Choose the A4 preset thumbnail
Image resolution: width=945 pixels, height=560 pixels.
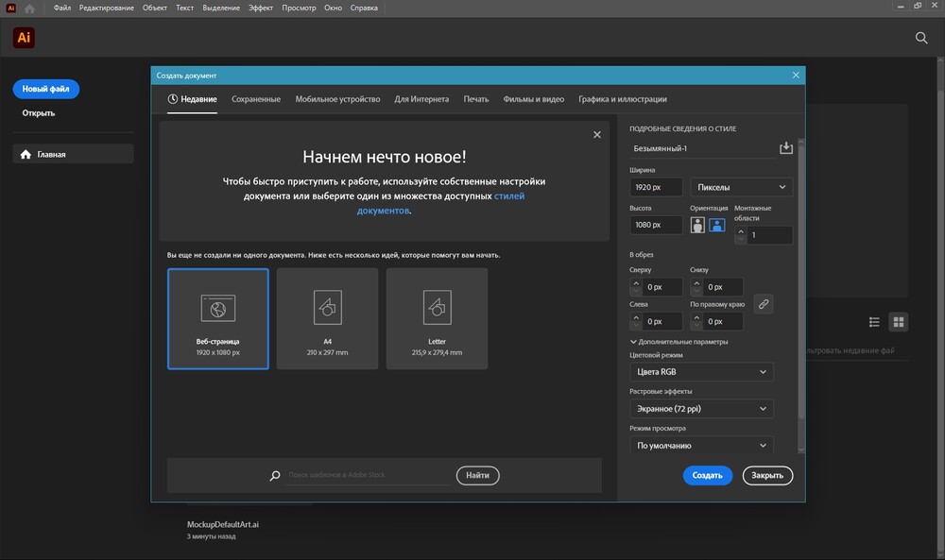click(x=327, y=318)
